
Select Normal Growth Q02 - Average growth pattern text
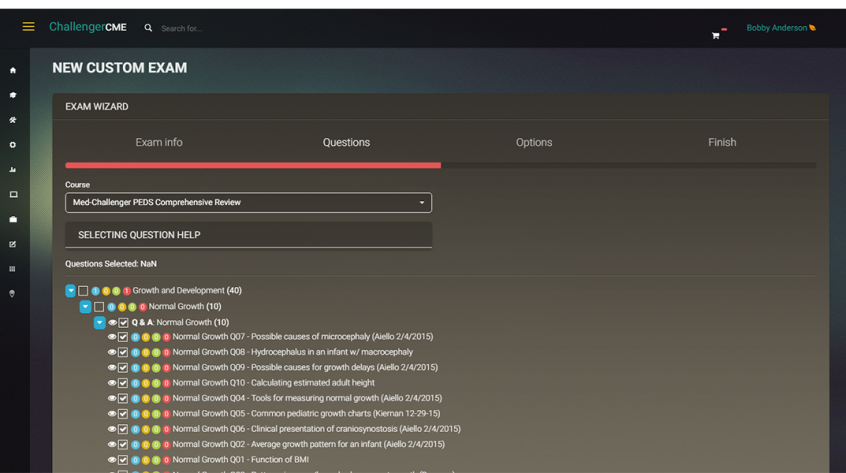tap(309, 444)
